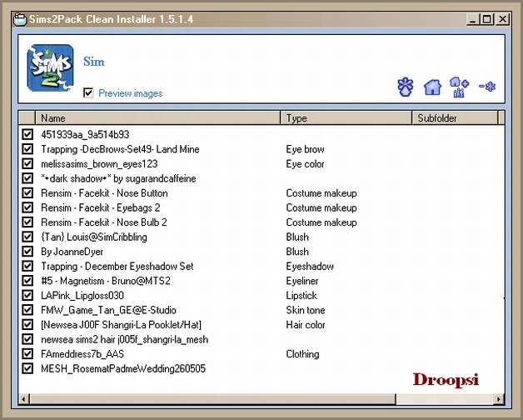Uncheck Rensim - Facekit - Nose Button checkbox
523x420 pixels.
(27, 193)
